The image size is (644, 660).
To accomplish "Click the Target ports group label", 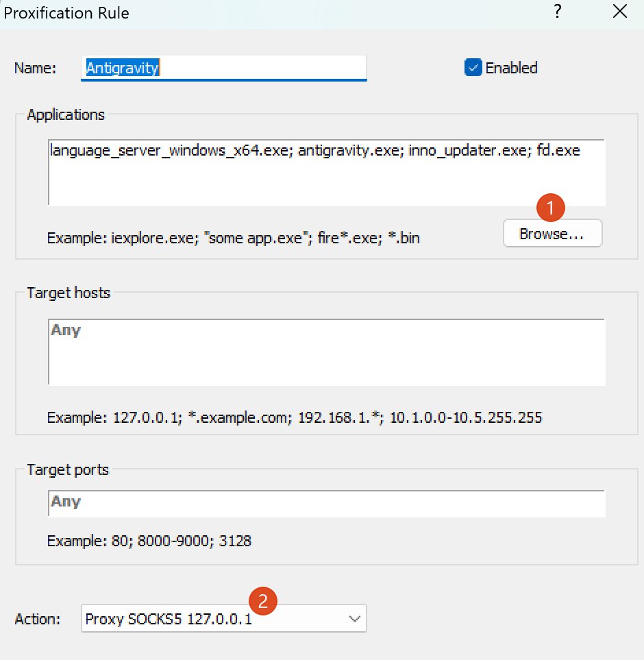I will click(x=67, y=470).
